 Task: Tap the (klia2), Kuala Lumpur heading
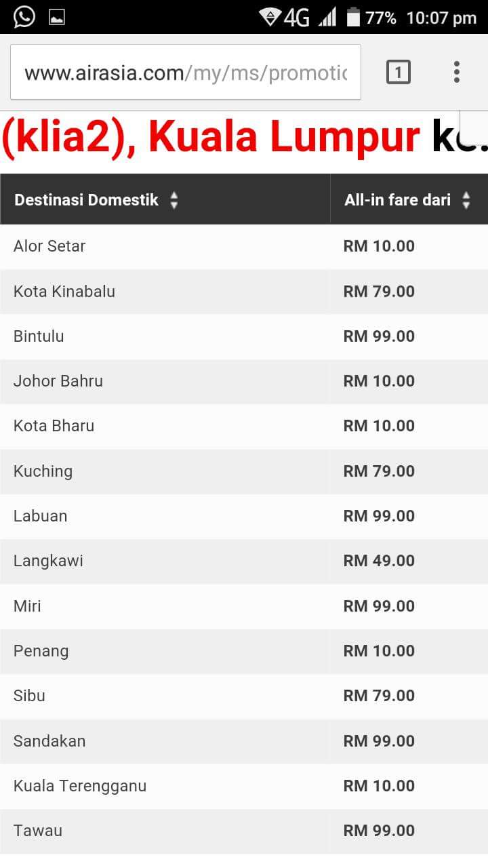[x=211, y=137]
